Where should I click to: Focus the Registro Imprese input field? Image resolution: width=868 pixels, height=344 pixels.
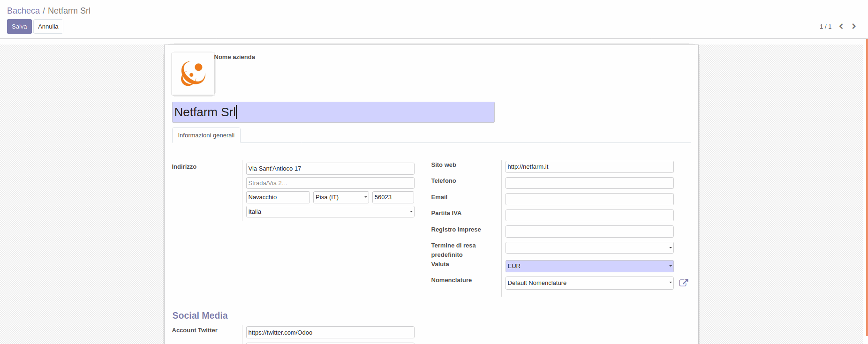pyautogui.click(x=589, y=232)
